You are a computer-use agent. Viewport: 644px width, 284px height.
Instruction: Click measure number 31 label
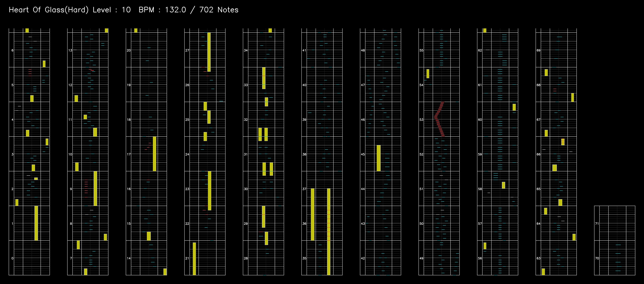[x=246, y=154]
